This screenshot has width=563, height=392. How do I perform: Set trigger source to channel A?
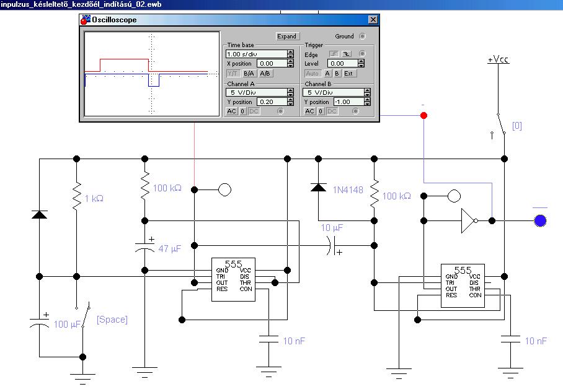pos(327,74)
